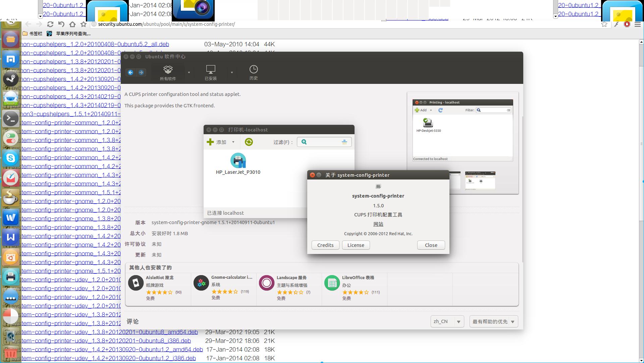Open printer application in dock

point(11,277)
